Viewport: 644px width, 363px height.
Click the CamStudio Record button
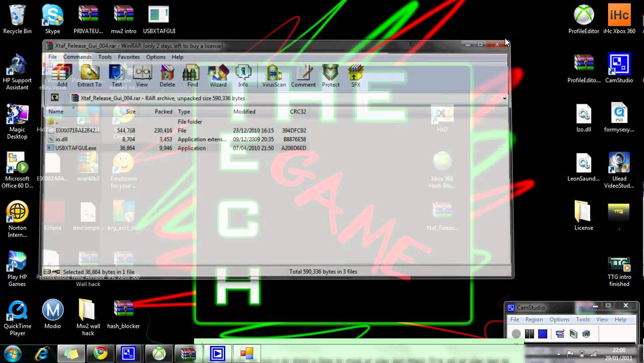coord(516,334)
